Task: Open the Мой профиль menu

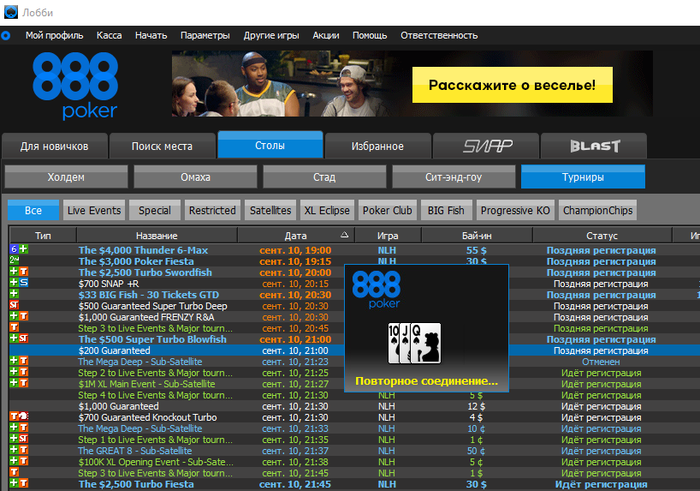Action: click(54, 35)
